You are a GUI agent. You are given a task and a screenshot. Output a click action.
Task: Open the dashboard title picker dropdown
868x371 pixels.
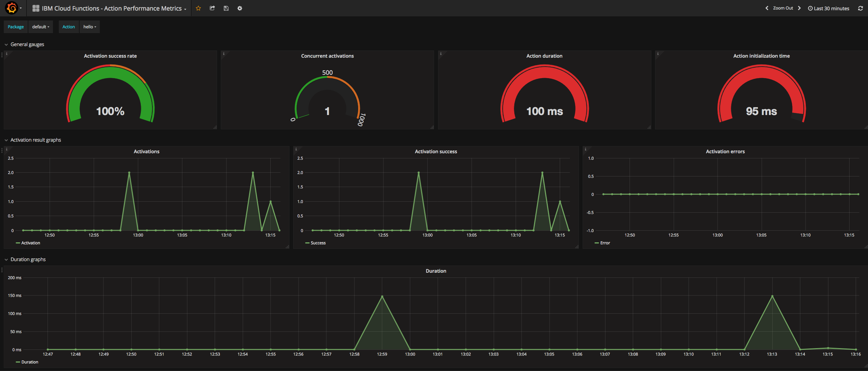coord(112,8)
